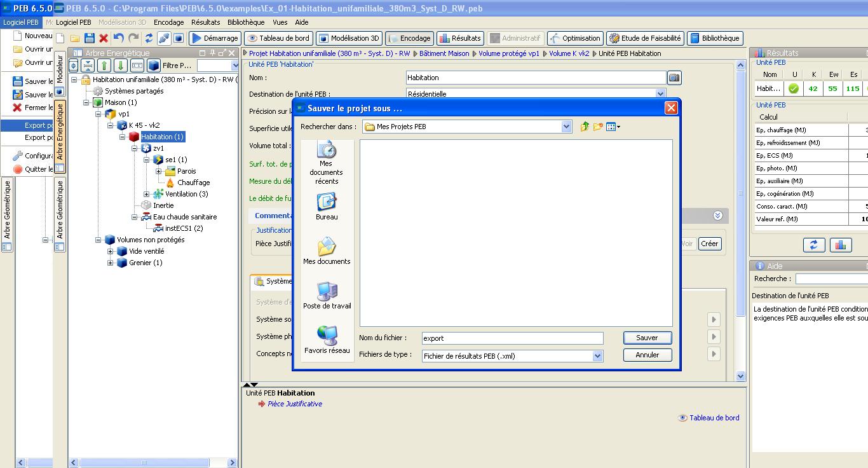The image size is (868, 468).
Task: Open the Fichiers de type dropdown
Action: tap(597, 356)
